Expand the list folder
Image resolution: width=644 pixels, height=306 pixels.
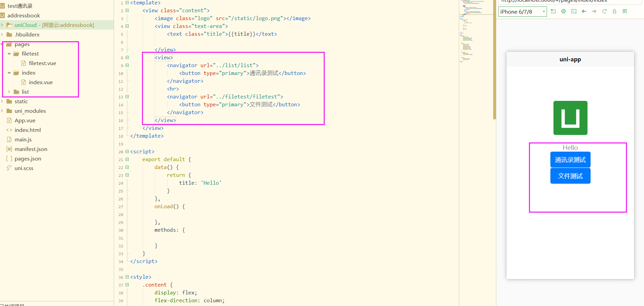[9, 92]
